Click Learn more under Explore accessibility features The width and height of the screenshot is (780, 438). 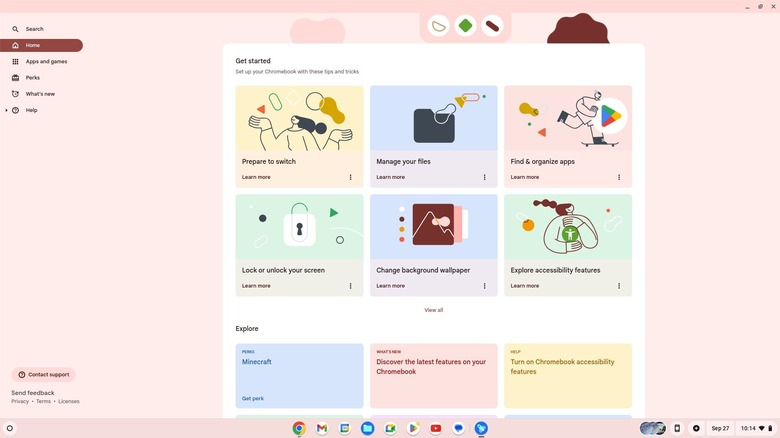tap(525, 286)
